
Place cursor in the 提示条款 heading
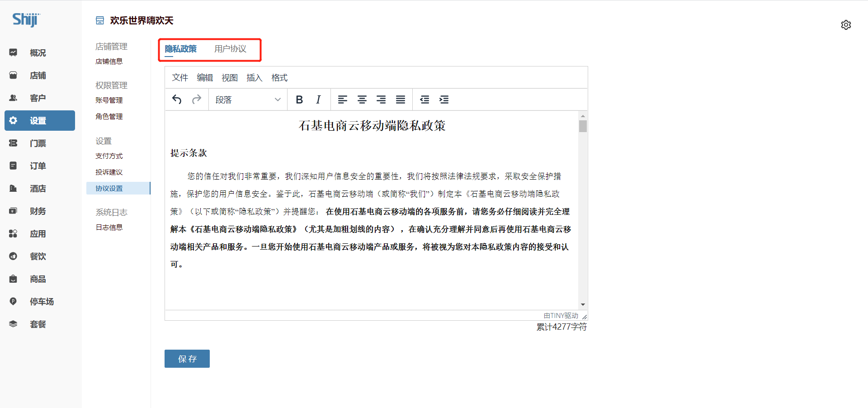point(189,153)
